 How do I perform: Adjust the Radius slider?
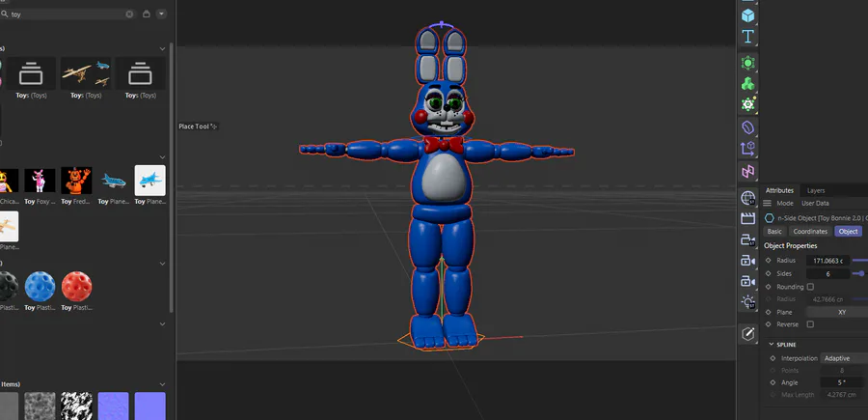tap(860, 261)
